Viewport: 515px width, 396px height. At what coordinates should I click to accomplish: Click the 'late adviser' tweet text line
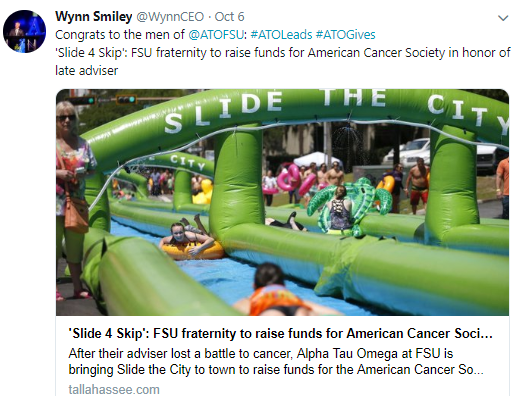click(x=87, y=71)
